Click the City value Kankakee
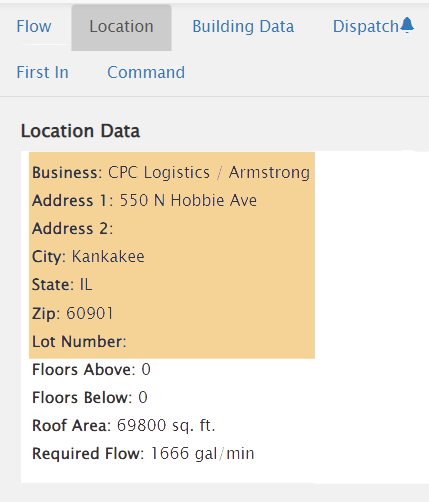 108,257
